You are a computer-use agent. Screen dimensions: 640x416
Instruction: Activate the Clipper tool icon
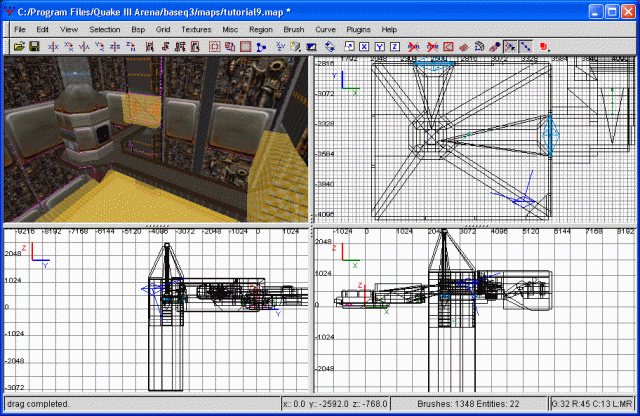[x=261, y=47]
